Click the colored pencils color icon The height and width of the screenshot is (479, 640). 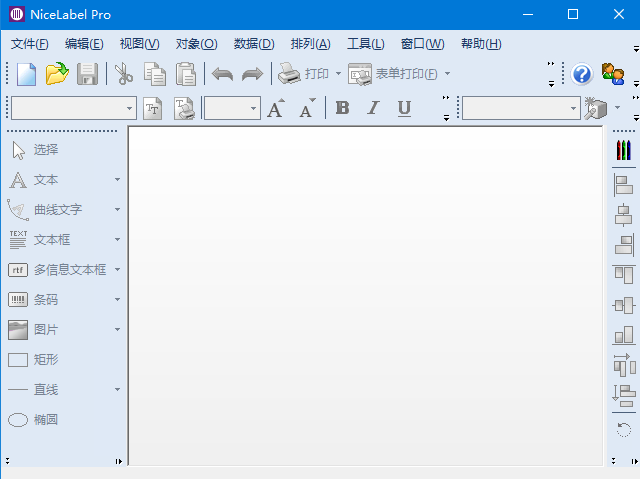(x=623, y=150)
